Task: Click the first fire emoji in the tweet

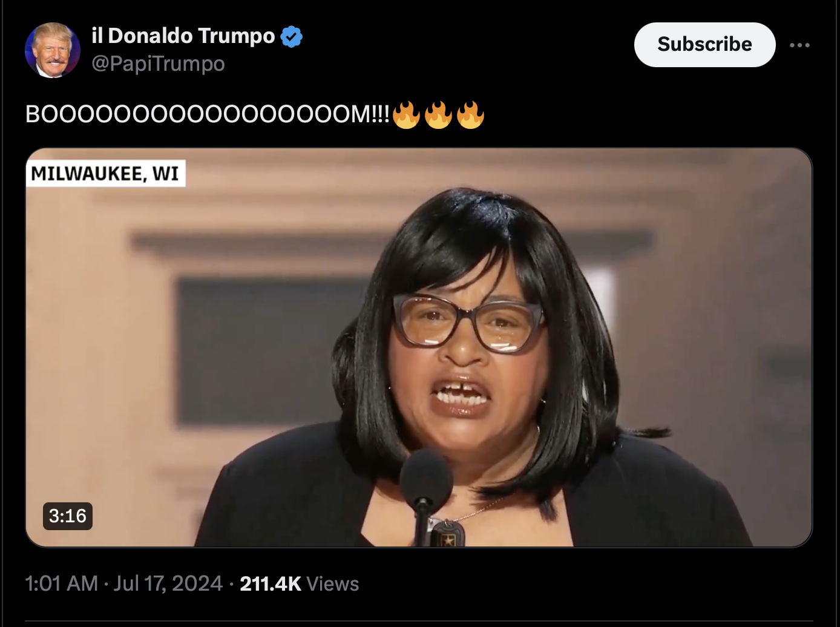Action: point(406,114)
